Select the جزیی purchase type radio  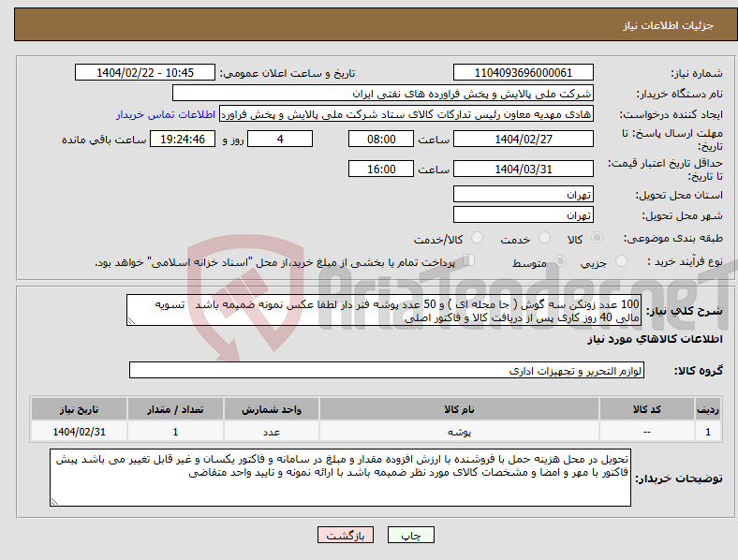(621, 260)
